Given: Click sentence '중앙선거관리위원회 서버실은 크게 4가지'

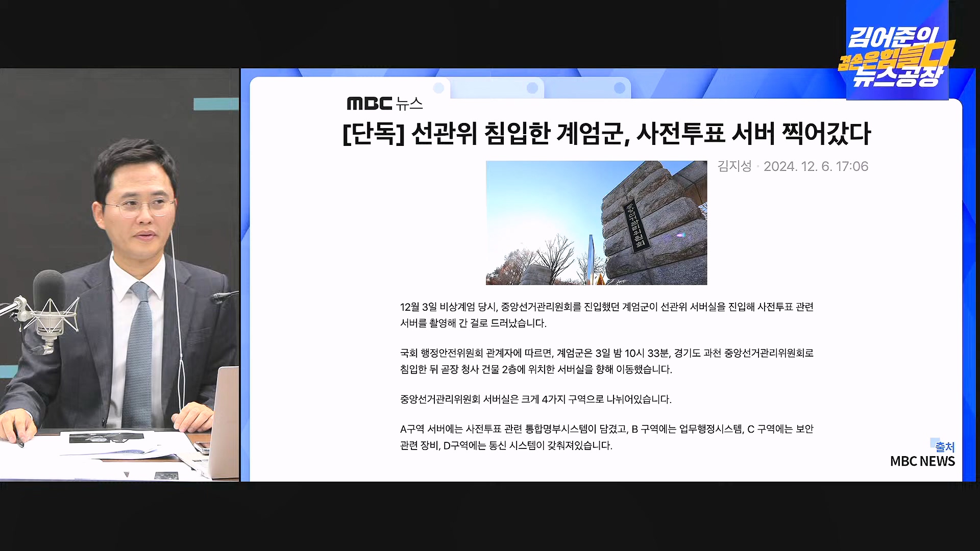Looking at the screenshot, I should point(535,399).
